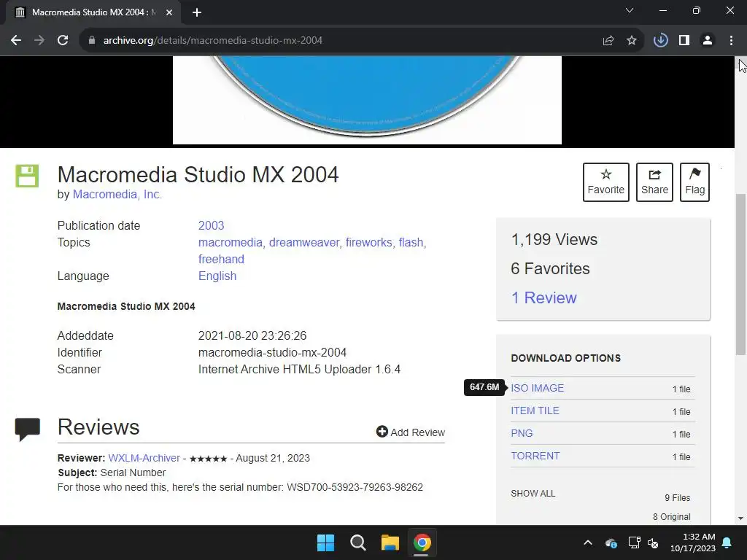Open the English language link
747x560 pixels.
pyautogui.click(x=217, y=276)
